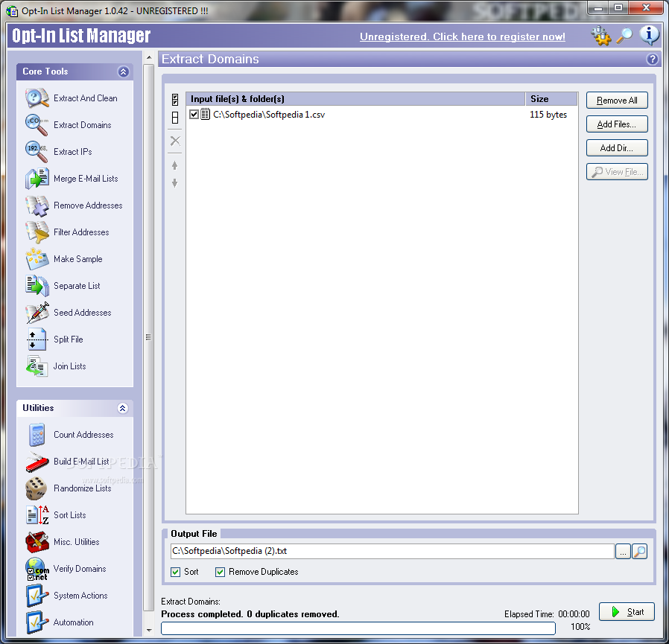Uncheck the Softpedia 1.csv file checkbox
This screenshot has height=644, width=669.
pyautogui.click(x=194, y=115)
